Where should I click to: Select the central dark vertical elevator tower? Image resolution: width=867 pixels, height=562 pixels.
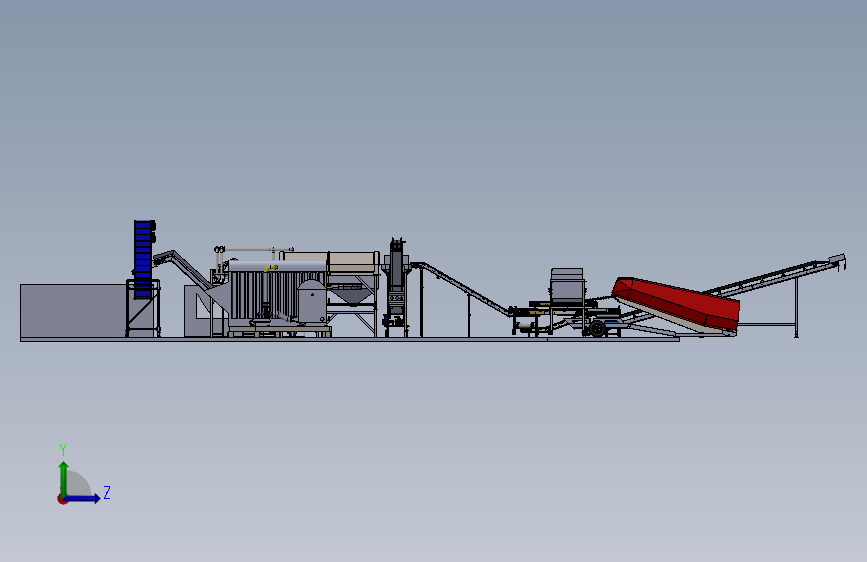(x=395, y=287)
